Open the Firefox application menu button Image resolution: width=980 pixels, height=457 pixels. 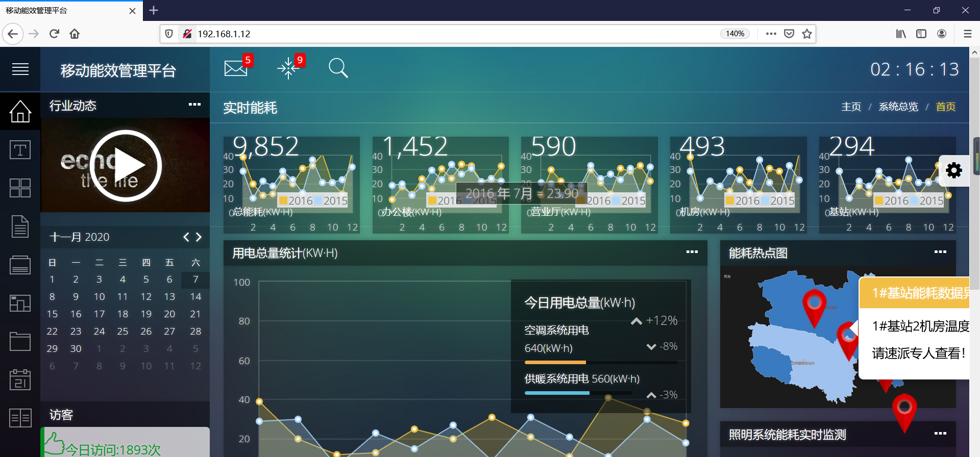(967, 34)
